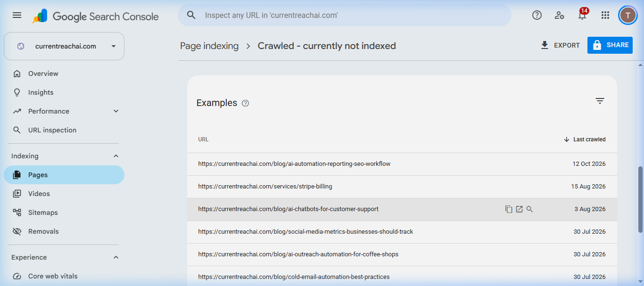Click the Removals crossed-eye icon

pyautogui.click(x=17, y=231)
